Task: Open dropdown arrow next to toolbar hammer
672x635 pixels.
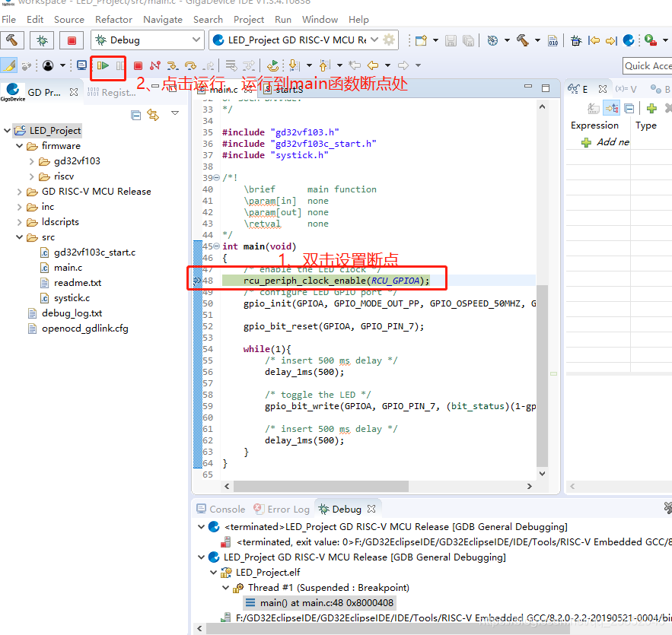Action: coord(537,40)
